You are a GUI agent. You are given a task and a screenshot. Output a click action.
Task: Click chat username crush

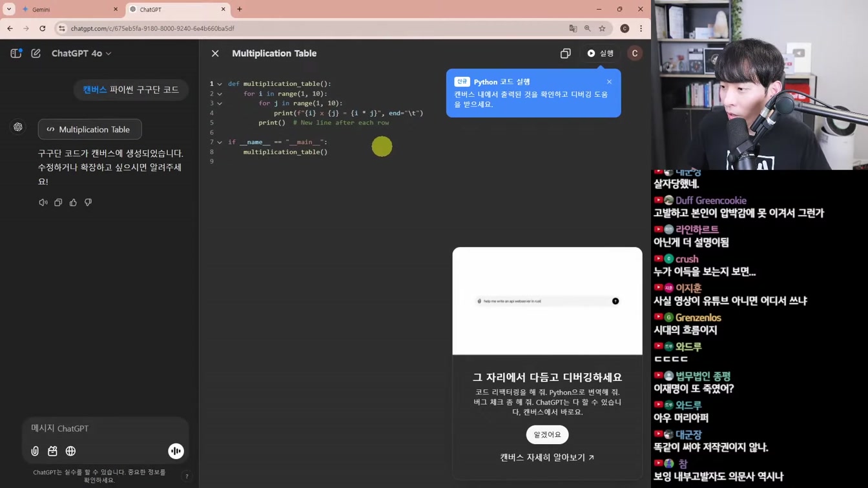tap(687, 259)
